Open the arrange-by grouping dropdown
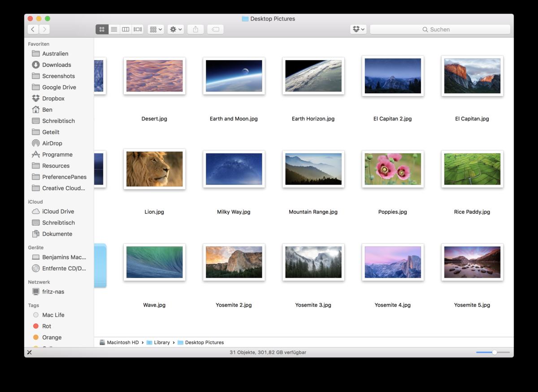The image size is (538, 392). click(156, 29)
